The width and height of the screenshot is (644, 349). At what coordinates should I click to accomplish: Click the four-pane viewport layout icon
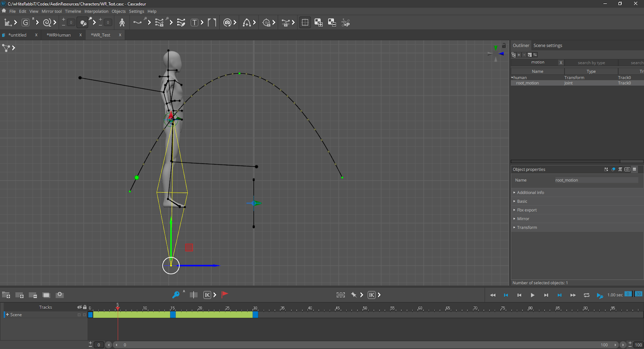[305, 23]
